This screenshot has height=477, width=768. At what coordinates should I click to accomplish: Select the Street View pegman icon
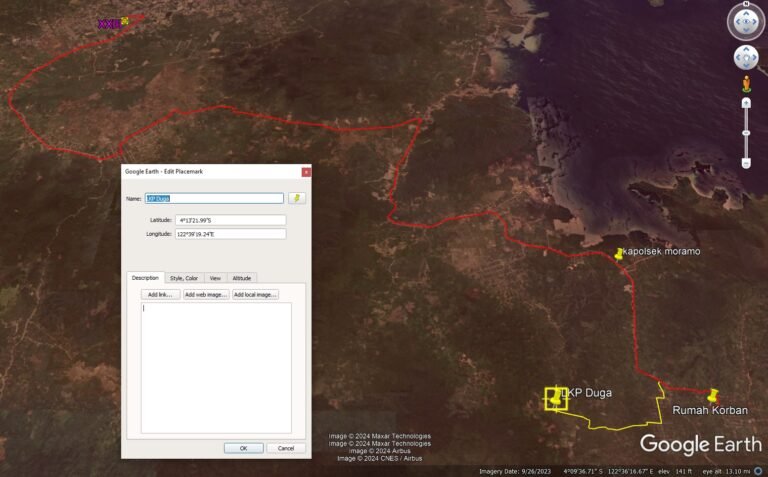[746, 84]
